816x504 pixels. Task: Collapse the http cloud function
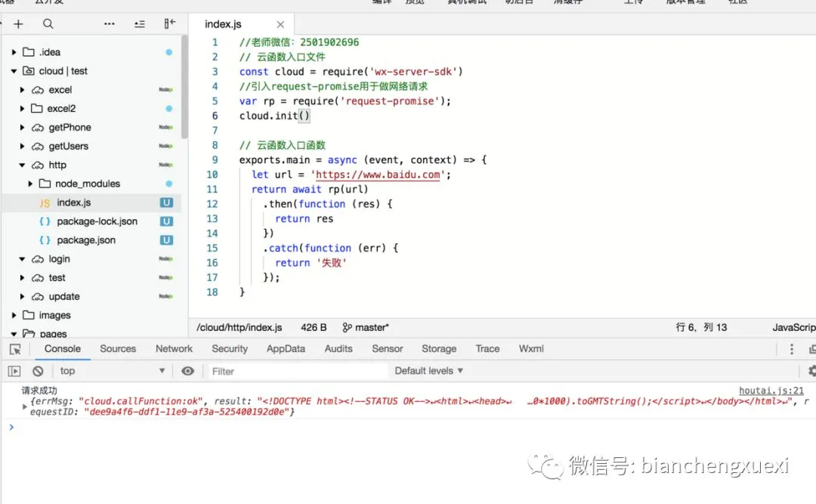tap(22, 165)
